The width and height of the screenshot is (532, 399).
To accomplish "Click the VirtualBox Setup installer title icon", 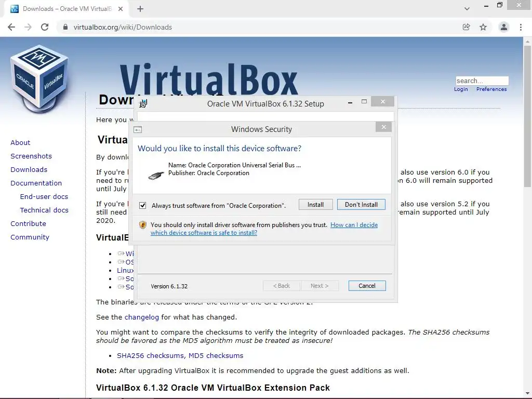I will 143,103.
